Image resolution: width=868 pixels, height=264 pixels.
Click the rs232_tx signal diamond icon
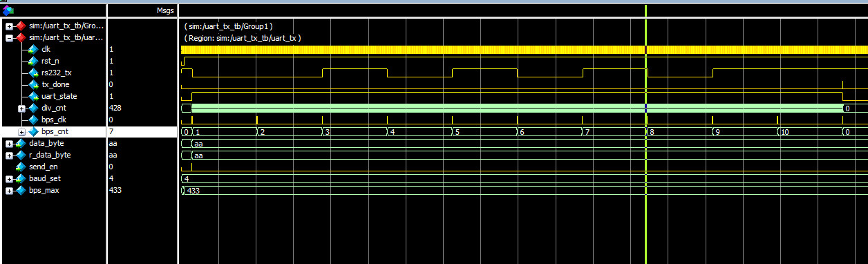pyautogui.click(x=33, y=73)
